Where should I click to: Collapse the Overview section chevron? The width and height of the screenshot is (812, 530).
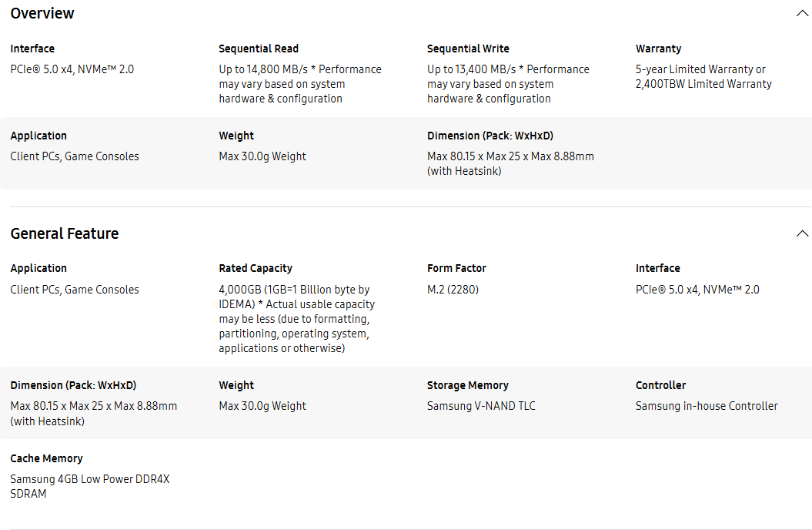802,13
